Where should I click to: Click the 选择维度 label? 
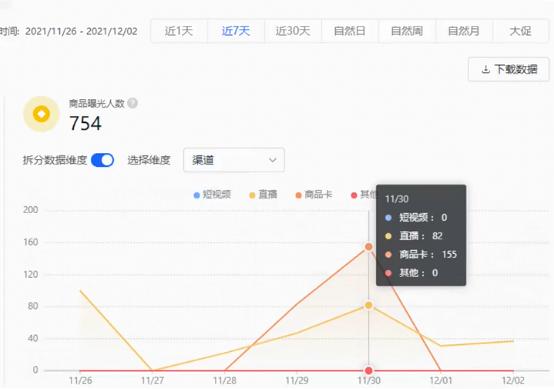click(x=149, y=160)
